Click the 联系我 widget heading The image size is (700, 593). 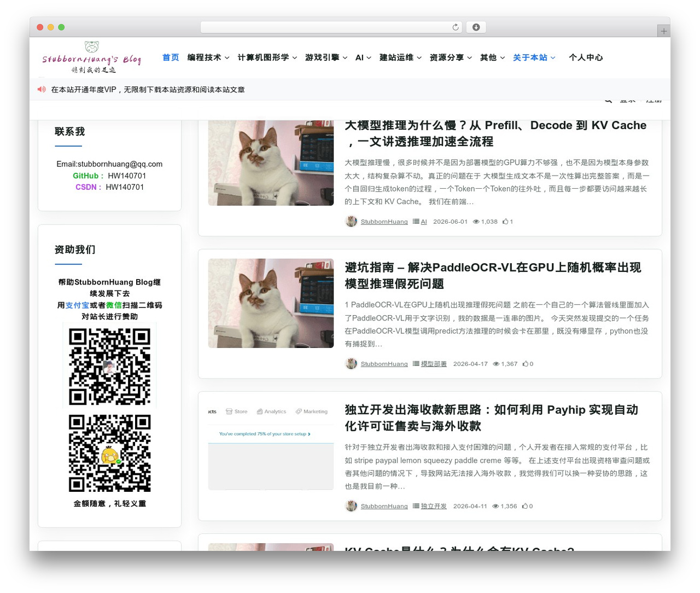click(69, 132)
